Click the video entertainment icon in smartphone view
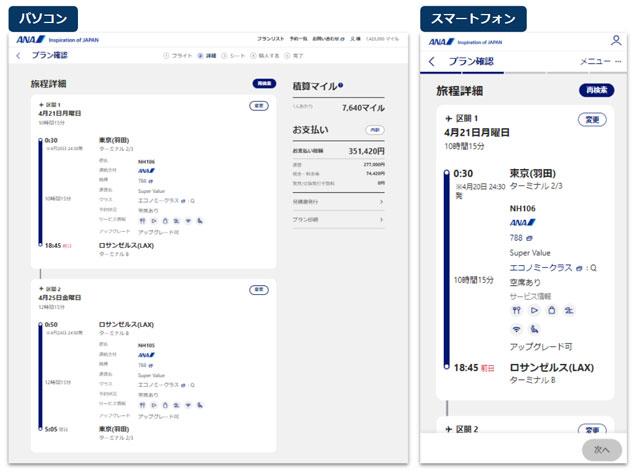 click(534, 311)
